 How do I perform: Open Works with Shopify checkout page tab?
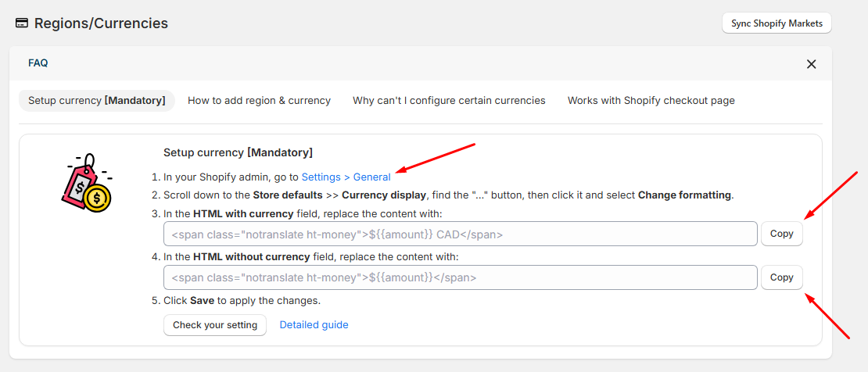coord(651,101)
